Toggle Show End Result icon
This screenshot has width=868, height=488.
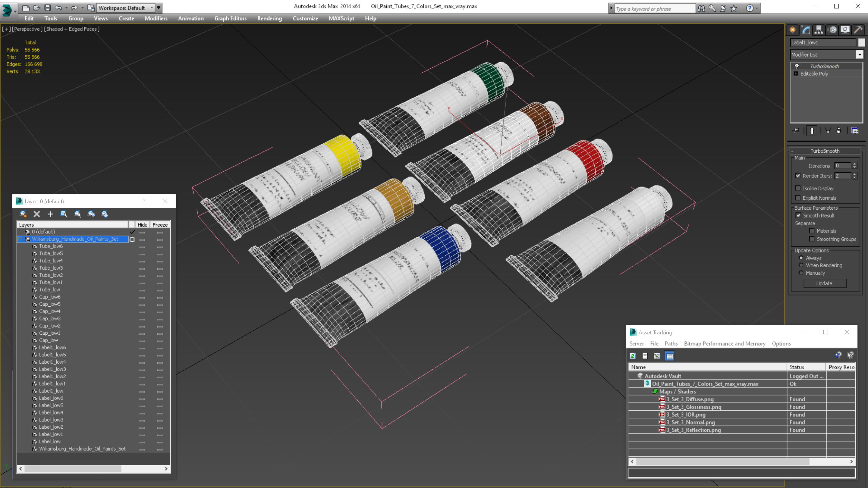[812, 130]
